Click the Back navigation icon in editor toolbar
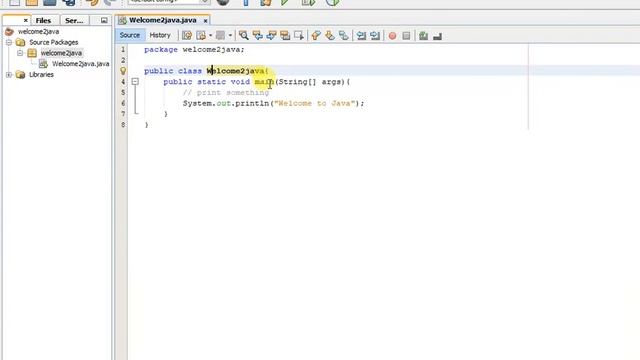Image resolution: width=640 pixels, height=360 pixels. (x=201, y=36)
